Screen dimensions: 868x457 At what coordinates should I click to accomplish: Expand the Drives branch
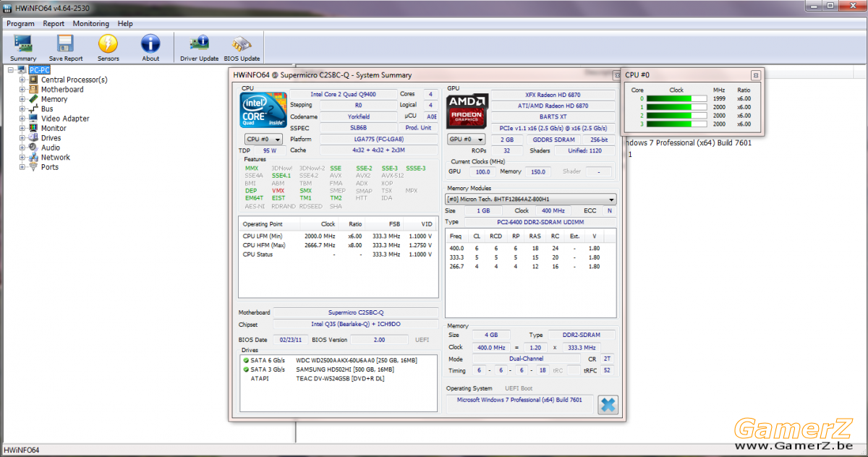tap(22, 138)
